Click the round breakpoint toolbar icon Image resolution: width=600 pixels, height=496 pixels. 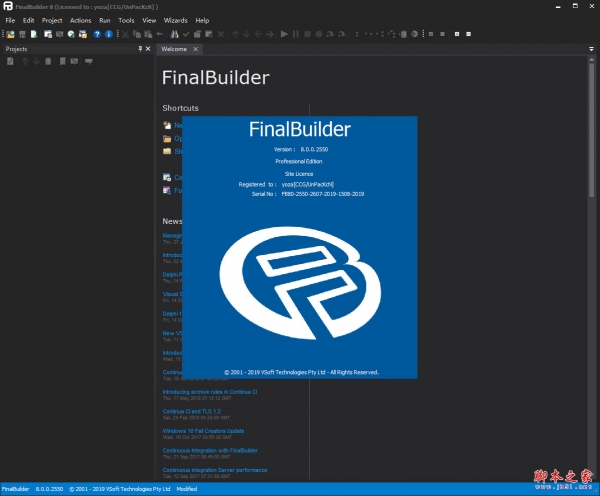(x=319, y=34)
